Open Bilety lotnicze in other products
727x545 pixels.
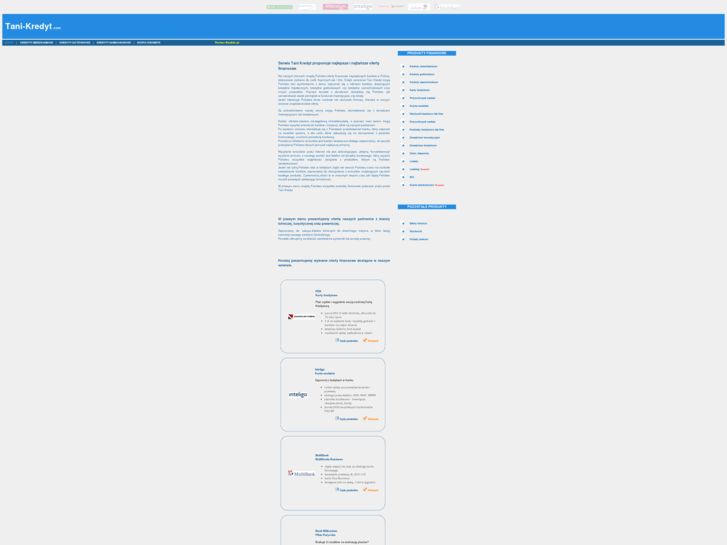[418, 223]
